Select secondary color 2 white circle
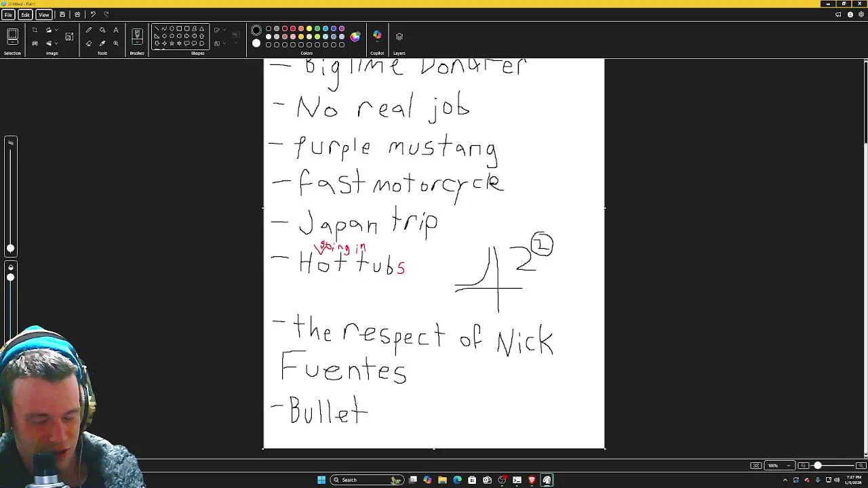This screenshot has height=488, width=868. (256, 43)
